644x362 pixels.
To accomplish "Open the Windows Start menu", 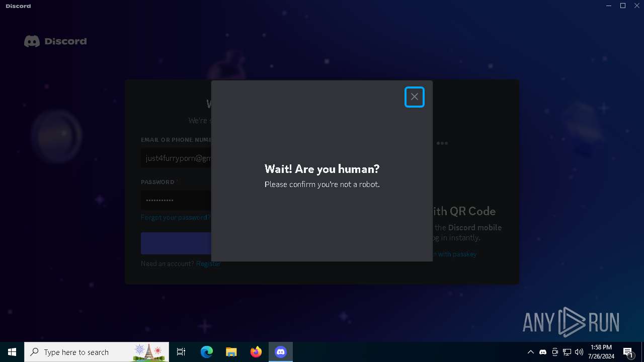I will coord(12,352).
